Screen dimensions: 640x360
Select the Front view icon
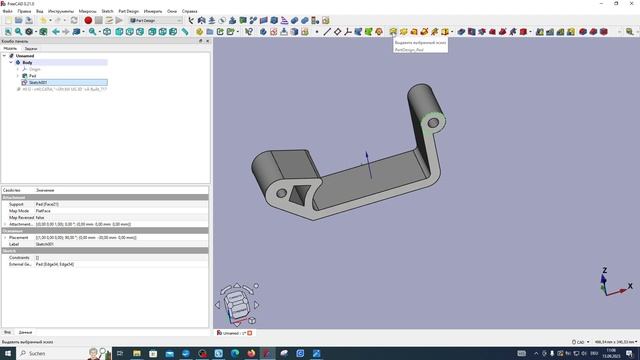(x=119, y=31)
